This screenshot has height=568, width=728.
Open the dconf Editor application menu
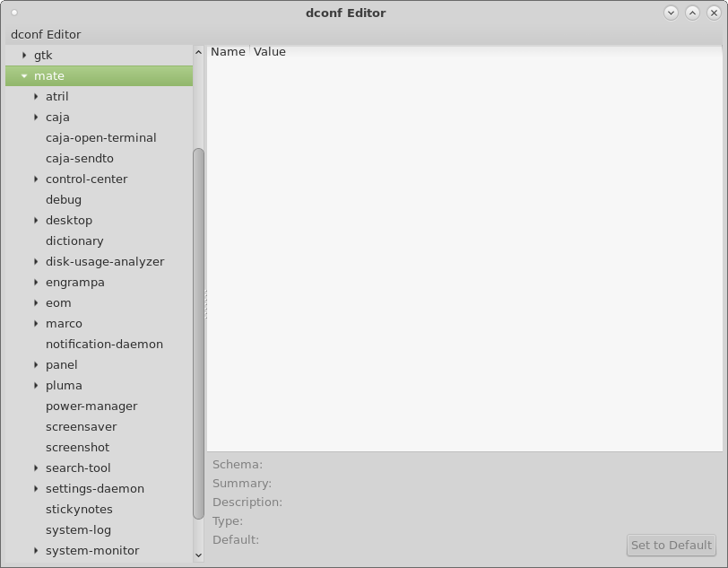pos(46,34)
